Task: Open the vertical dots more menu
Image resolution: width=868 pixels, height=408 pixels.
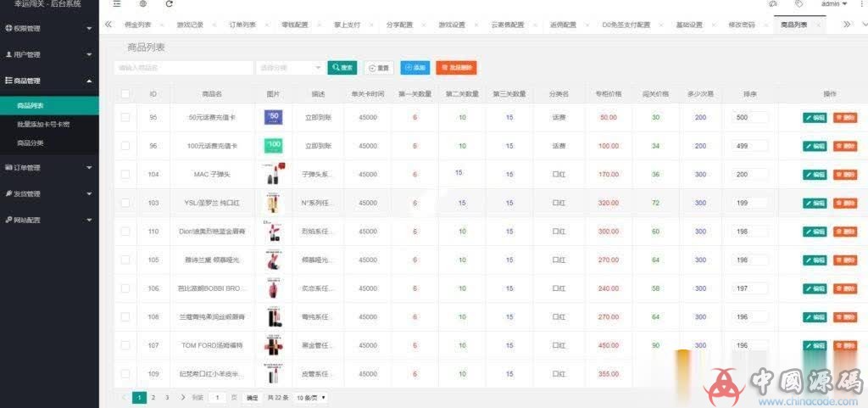Action: tap(862, 4)
